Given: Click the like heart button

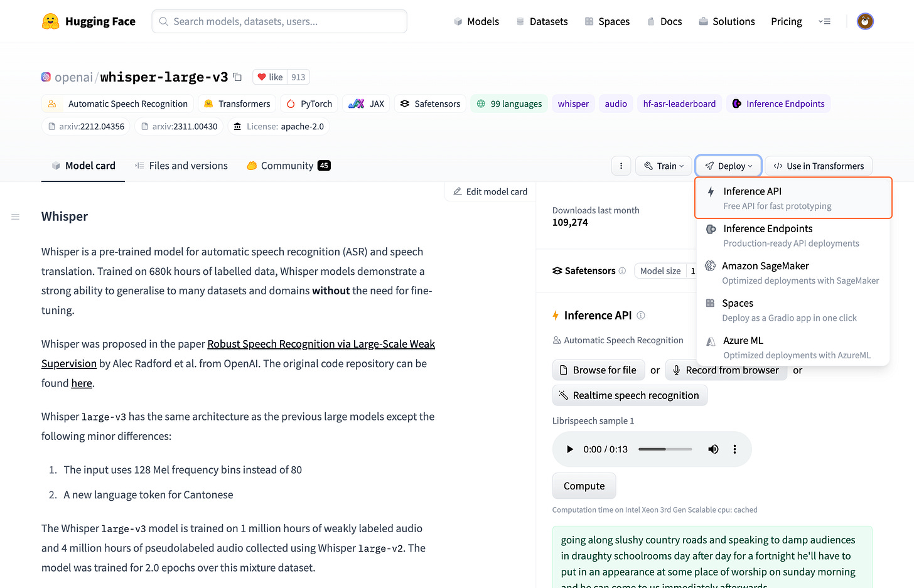Looking at the screenshot, I should (270, 77).
